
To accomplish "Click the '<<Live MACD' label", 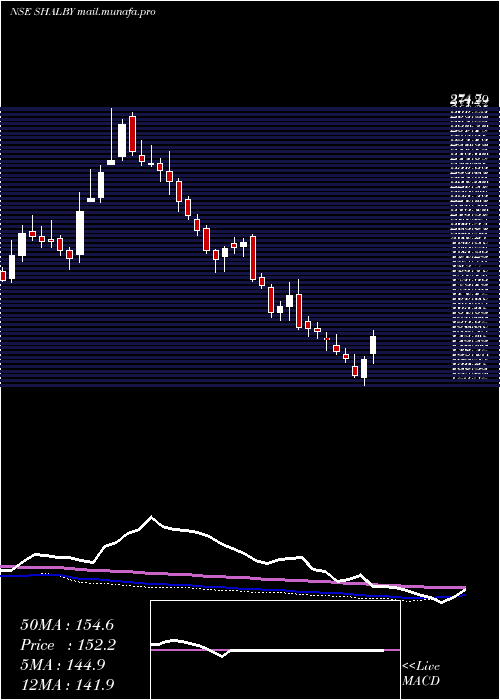I will tap(421, 674).
